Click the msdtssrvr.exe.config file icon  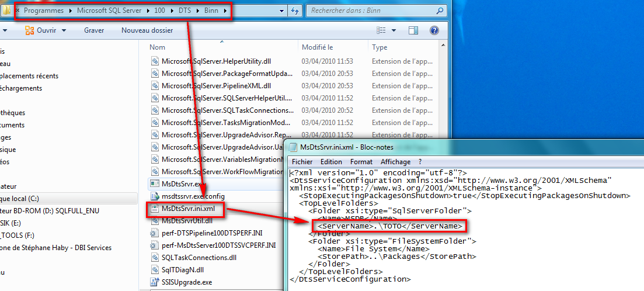click(x=155, y=196)
